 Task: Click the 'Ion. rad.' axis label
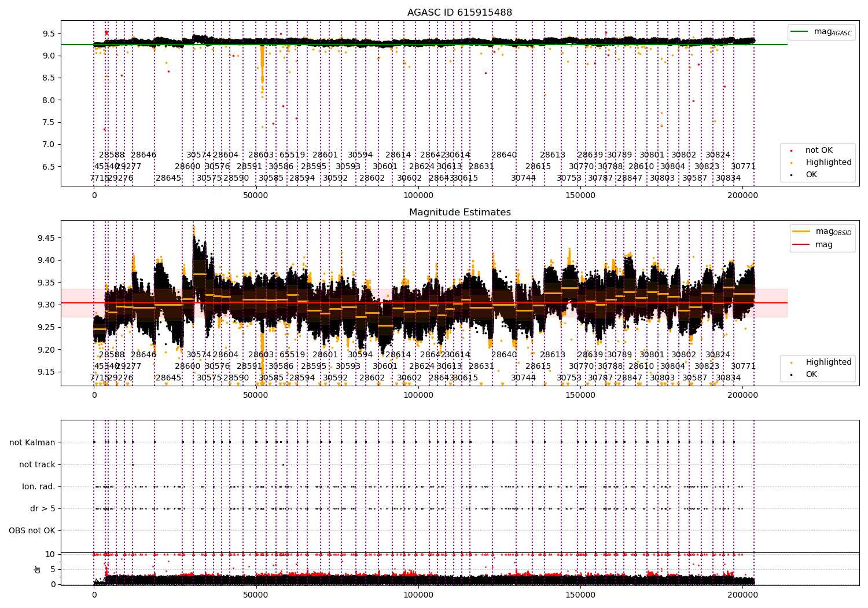(39, 487)
